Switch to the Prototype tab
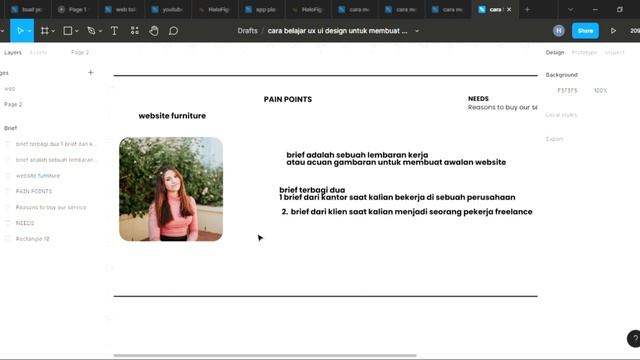640x360 pixels. 584,52
